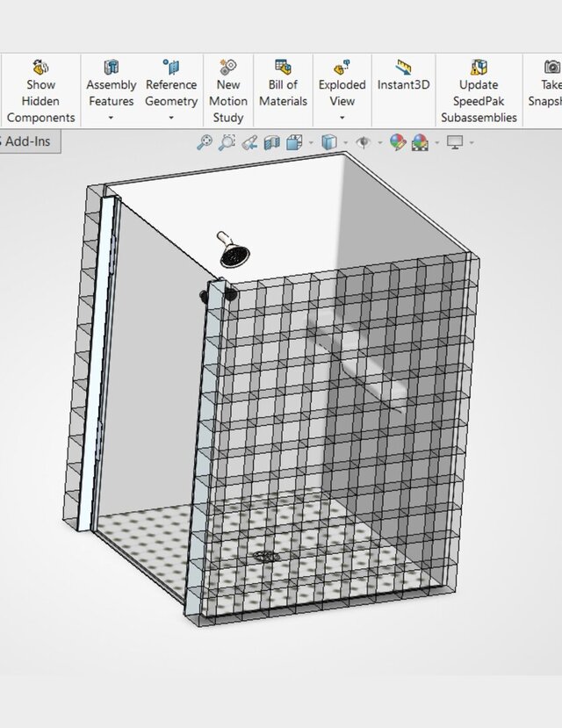Click the Zoom to Fit icon
Screen dimensions: 562x728
204,142
